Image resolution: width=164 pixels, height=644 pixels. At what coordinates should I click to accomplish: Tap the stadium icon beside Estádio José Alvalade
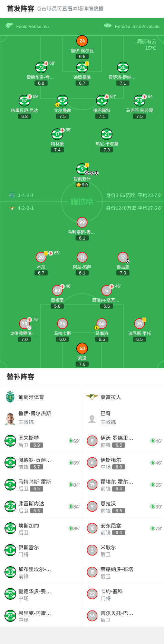pos(108,26)
